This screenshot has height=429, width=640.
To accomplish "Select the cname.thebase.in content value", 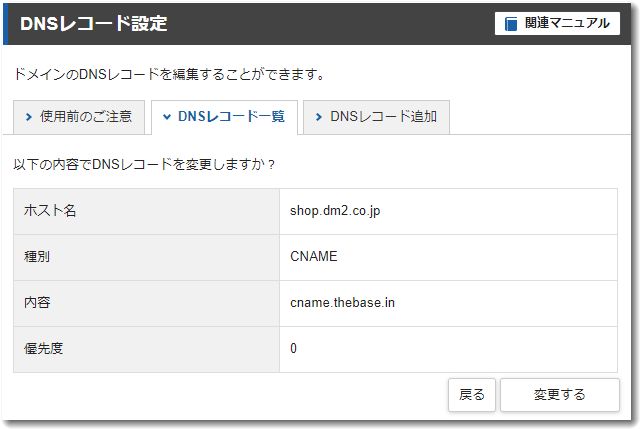I will [x=342, y=303].
